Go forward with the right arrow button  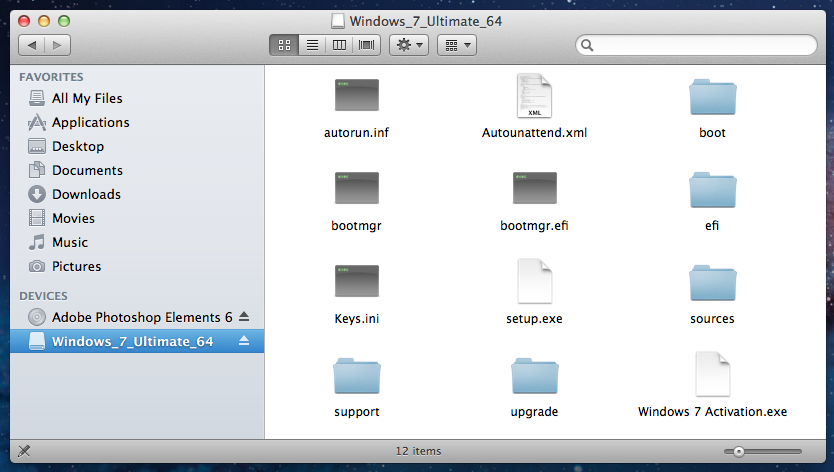point(57,45)
